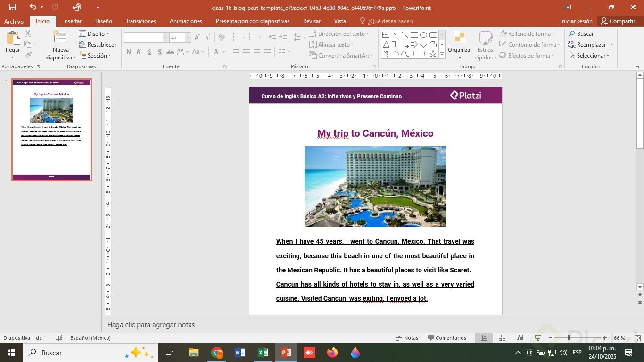Open the Insertar ribbon tab
Viewport: 644px width, 362px height.
pyautogui.click(x=72, y=21)
